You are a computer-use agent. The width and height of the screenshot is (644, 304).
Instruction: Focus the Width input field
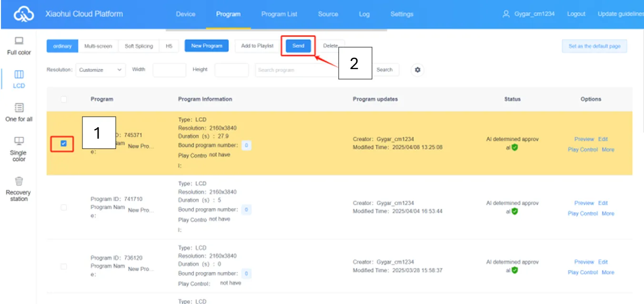(169, 70)
